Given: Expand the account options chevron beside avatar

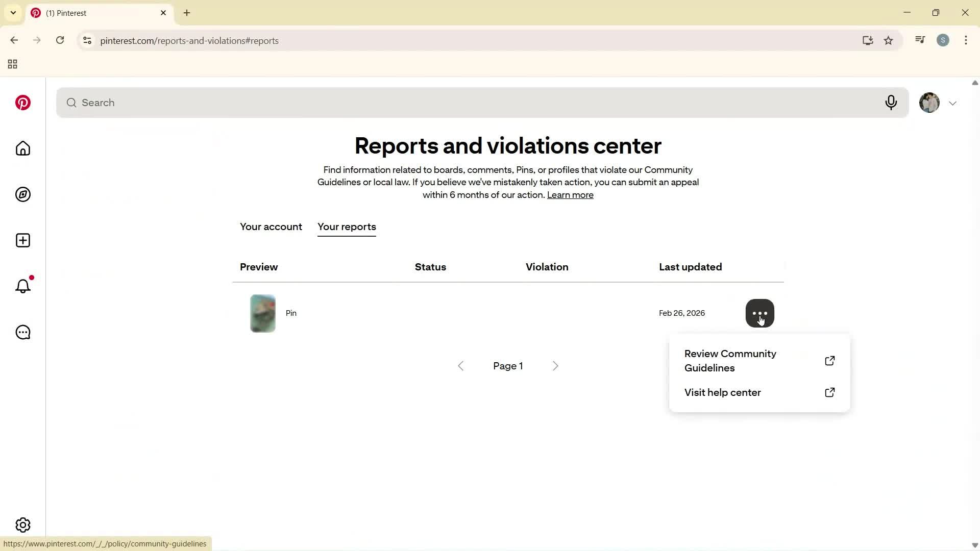Looking at the screenshot, I should tap(953, 103).
